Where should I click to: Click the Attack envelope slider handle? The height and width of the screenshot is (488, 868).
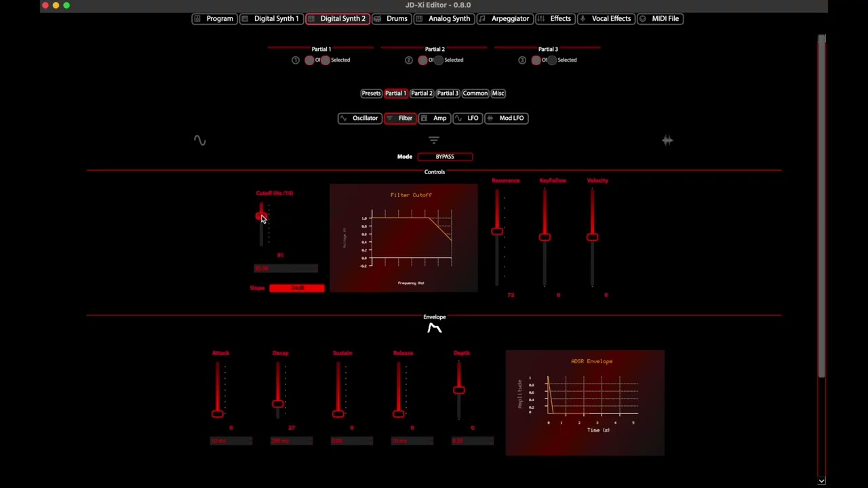click(x=217, y=413)
